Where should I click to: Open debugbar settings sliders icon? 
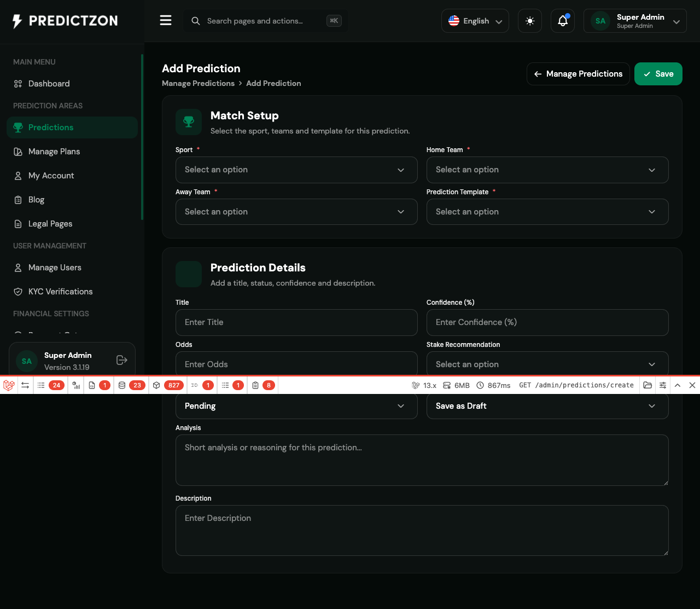pos(663,385)
